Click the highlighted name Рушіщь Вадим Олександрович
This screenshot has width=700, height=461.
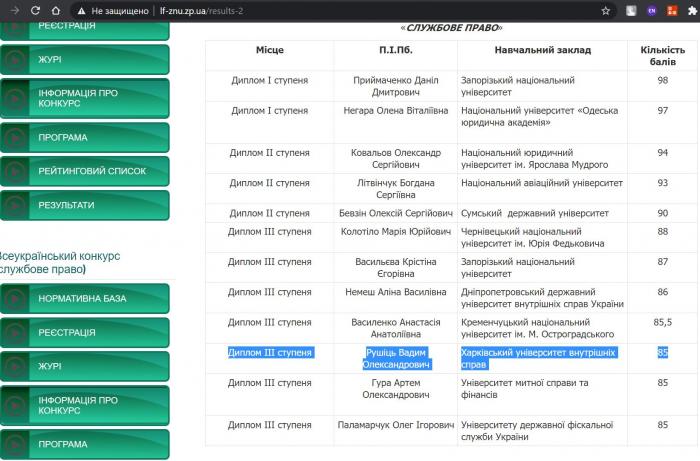tap(395, 359)
